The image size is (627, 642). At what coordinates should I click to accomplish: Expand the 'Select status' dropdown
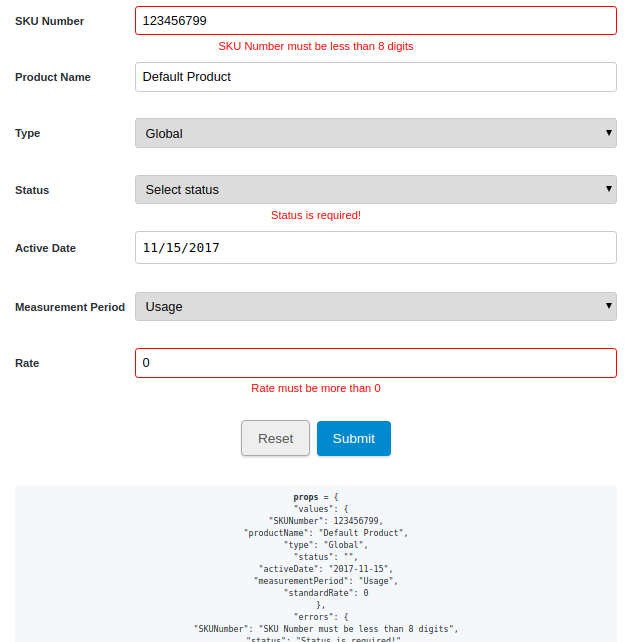[x=375, y=189]
